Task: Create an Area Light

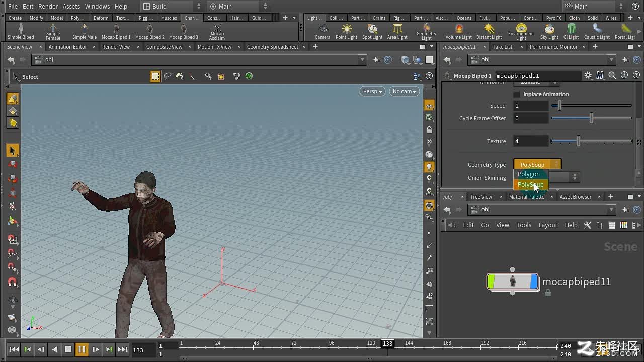Action: click(x=397, y=31)
